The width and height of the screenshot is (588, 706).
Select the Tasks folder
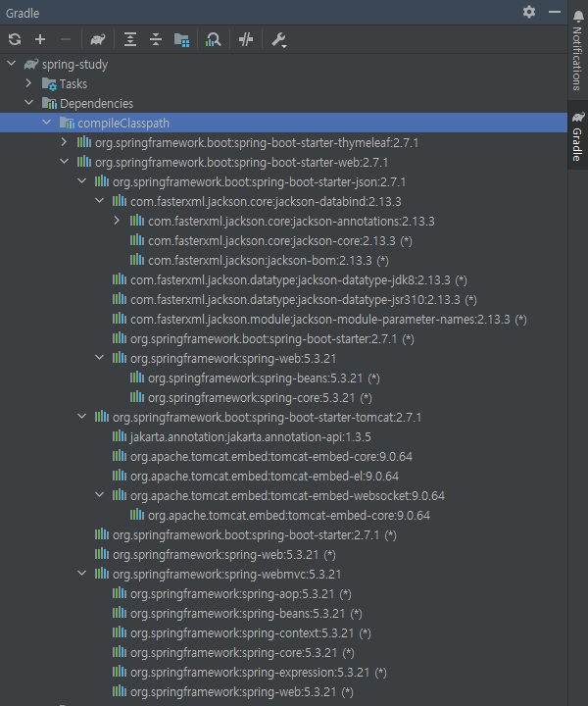283,83
